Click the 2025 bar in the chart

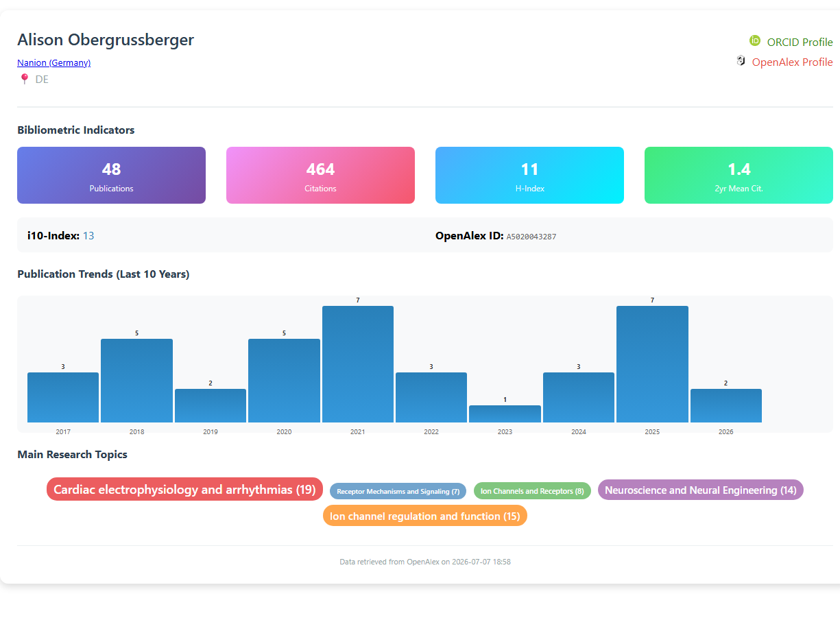pyautogui.click(x=652, y=364)
